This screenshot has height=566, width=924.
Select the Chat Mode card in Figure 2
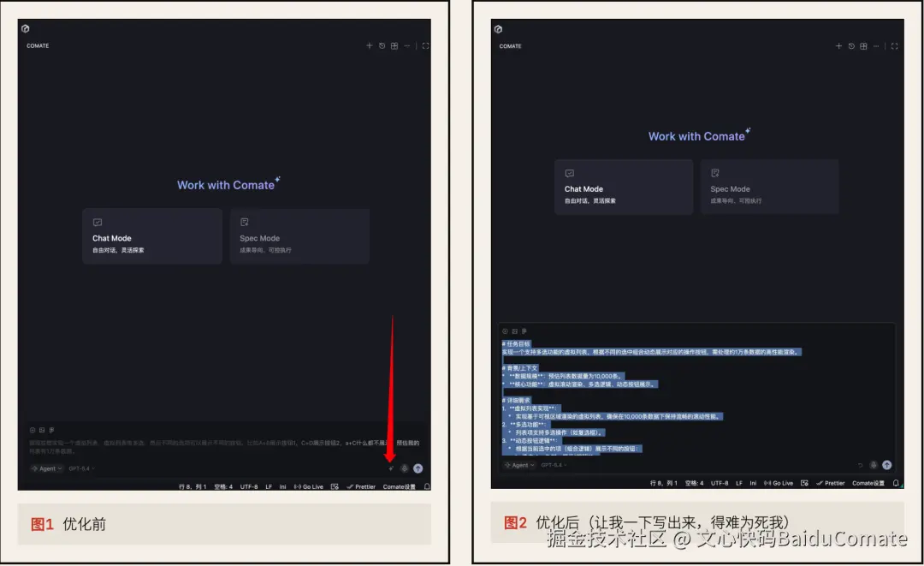click(624, 187)
